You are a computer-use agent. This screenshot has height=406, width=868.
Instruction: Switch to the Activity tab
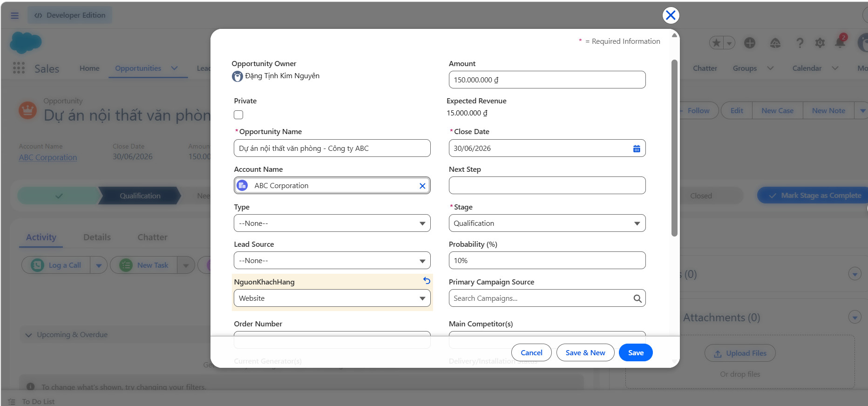[41, 237]
